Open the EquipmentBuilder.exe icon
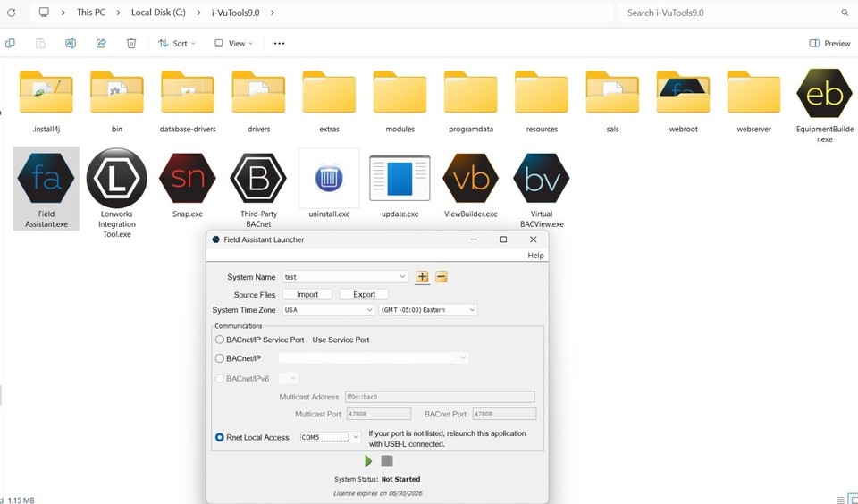Viewport: 858px width, 504px height. pos(824,93)
